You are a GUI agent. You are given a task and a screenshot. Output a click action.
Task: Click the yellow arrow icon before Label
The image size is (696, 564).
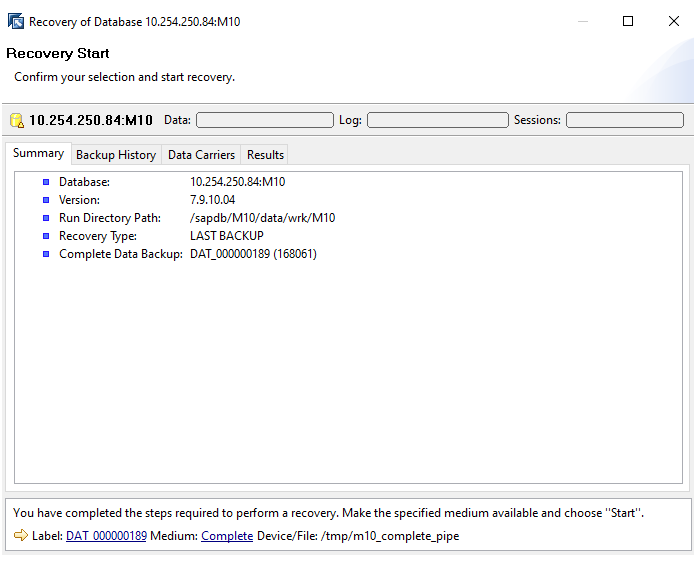click(x=20, y=536)
